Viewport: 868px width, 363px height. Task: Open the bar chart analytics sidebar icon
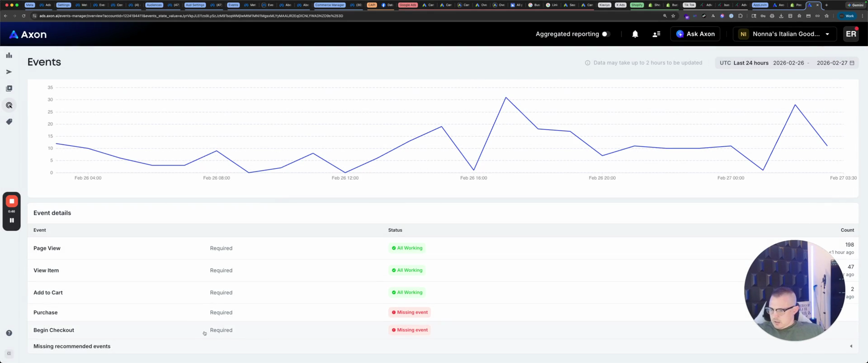9,55
